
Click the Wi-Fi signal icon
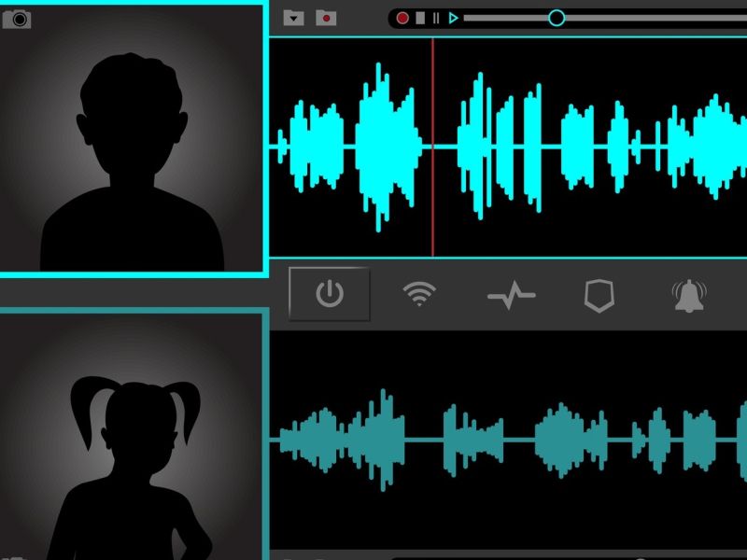[x=419, y=295]
